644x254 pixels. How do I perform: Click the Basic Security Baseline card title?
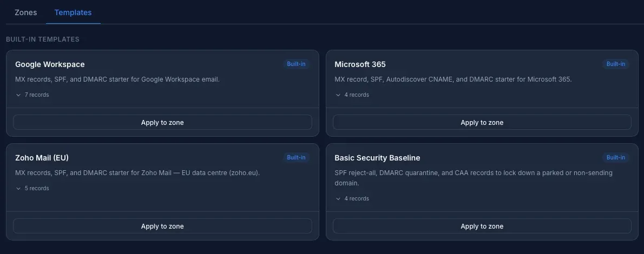(x=377, y=158)
